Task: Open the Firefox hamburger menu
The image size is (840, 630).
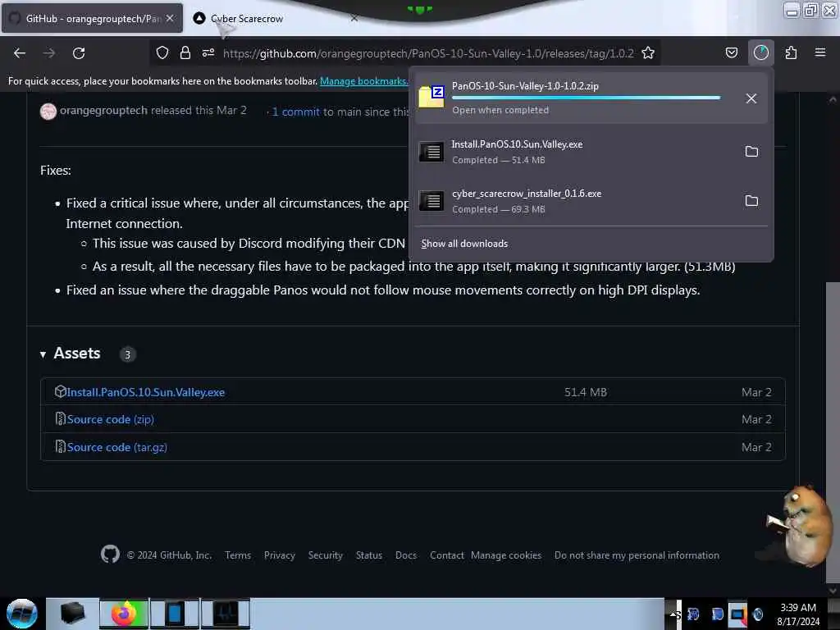Action: coord(820,52)
